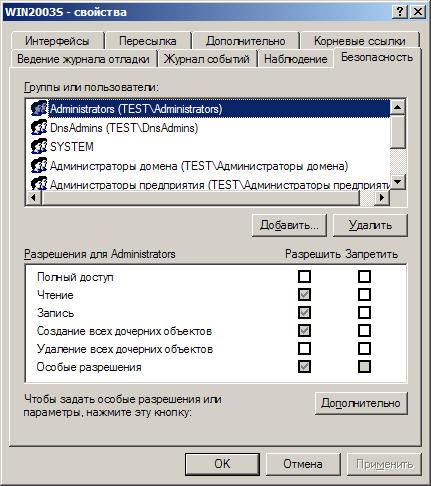Click the question mark help icon
Viewport: 431px width, 486px height.
click(x=400, y=12)
